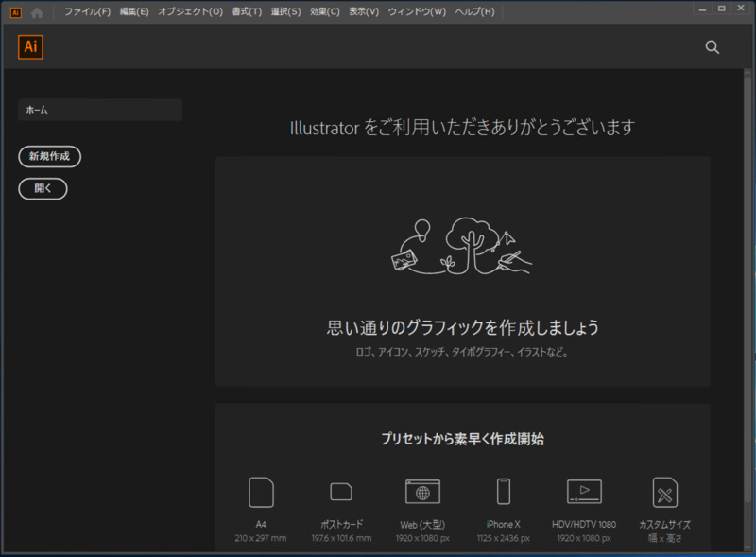Pick the カスタムサイズ preset icon
Viewport: 756px width, 557px height.
click(665, 493)
